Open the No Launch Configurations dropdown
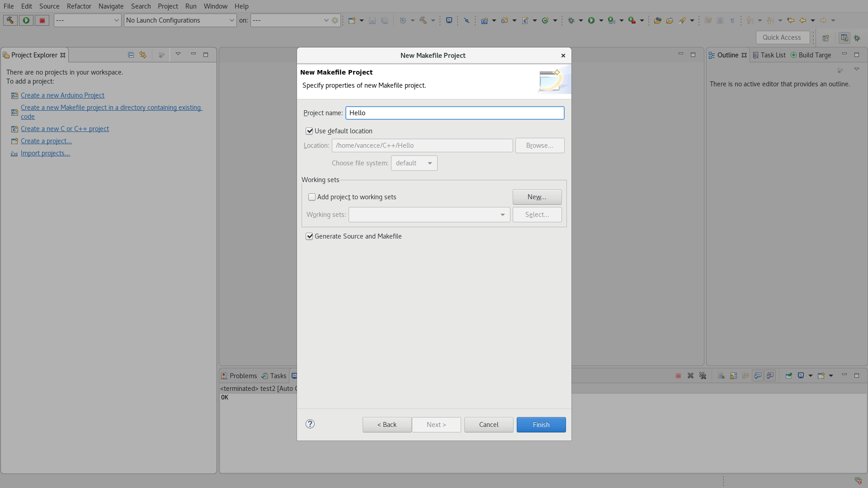This screenshot has height=488, width=868. [180, 20]
